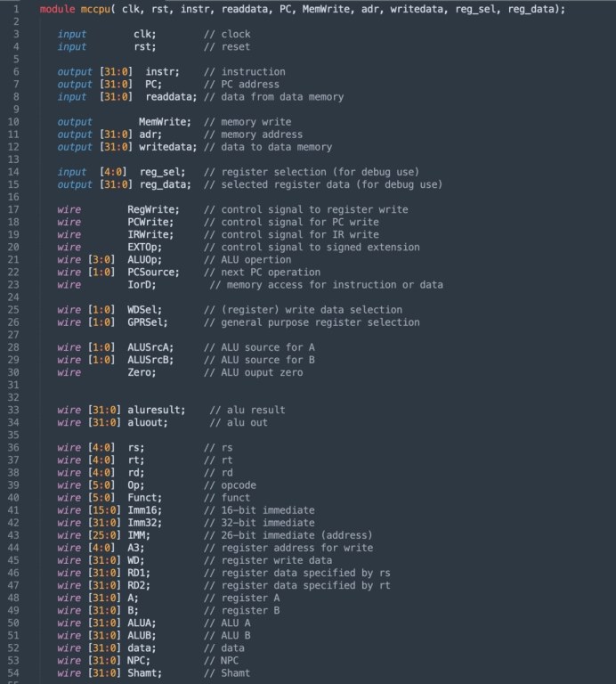
Task: Click the 'module' keyword on the first line
Action: [57, 9]
